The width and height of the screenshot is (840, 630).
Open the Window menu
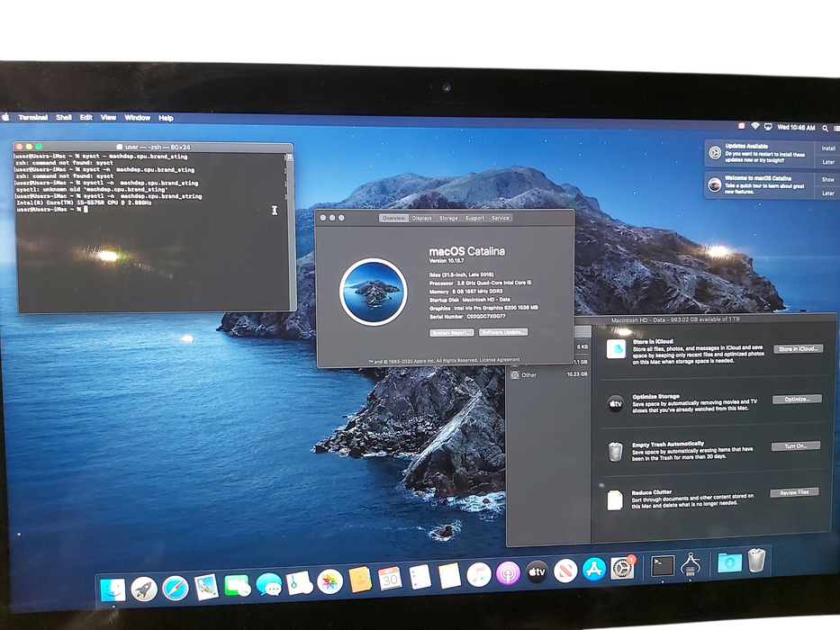[138, 118]
